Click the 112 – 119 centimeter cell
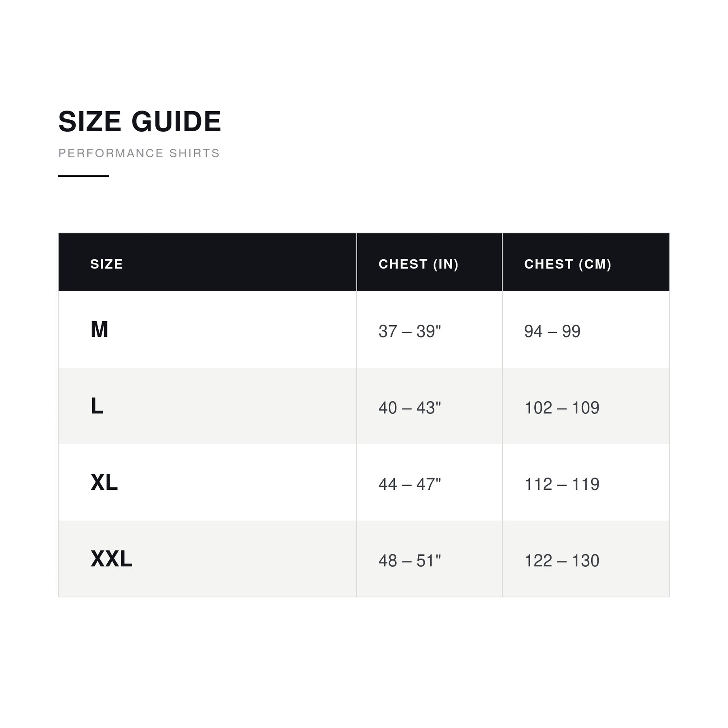 point(562,484)
